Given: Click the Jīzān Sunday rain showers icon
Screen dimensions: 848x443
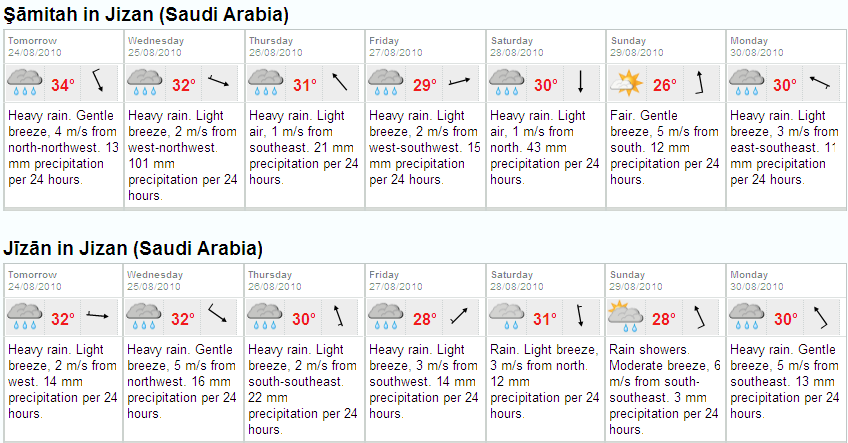Looking at the screenshot, I should [x=625, y=317].
